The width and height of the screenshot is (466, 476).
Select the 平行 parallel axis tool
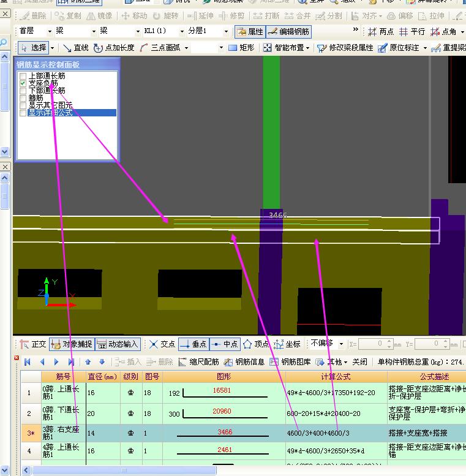(412, 32)
